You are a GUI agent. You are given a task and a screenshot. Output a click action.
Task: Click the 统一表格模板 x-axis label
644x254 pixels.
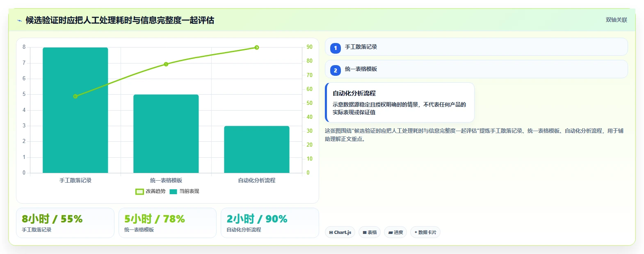coord(166,180)
